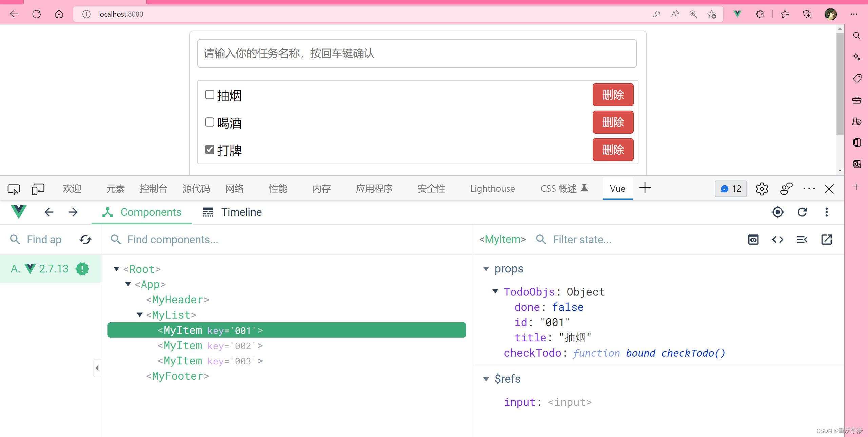This screenshot has height=437, width=868.
Task: Click the show render code icon
Action: [x=777, y=240]
